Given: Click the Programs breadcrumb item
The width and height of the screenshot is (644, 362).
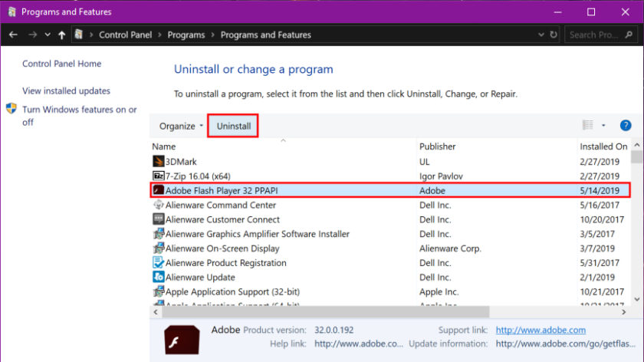Looking at the screenshot, I should 186,35.
